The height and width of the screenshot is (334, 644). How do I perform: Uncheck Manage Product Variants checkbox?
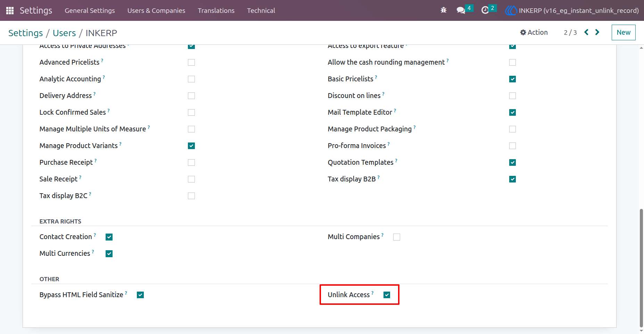coord(191,146)
